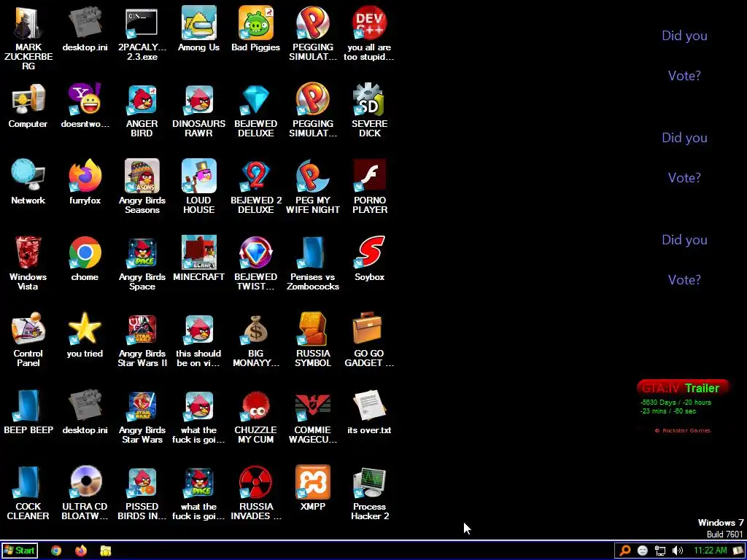This screenshot has width=747, height=560.
Task: Open the folder icon in taskbar
Action: 106,551
